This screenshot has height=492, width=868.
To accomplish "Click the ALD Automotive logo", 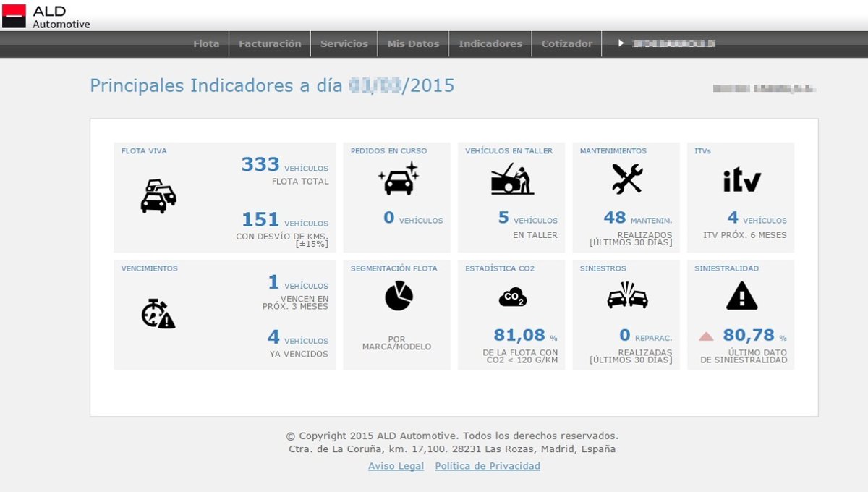I will tap(46, 16).
